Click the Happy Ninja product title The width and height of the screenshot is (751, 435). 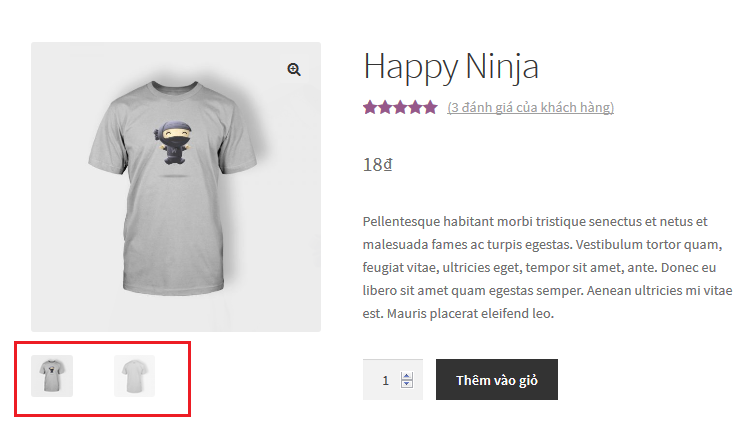point(451,67)
